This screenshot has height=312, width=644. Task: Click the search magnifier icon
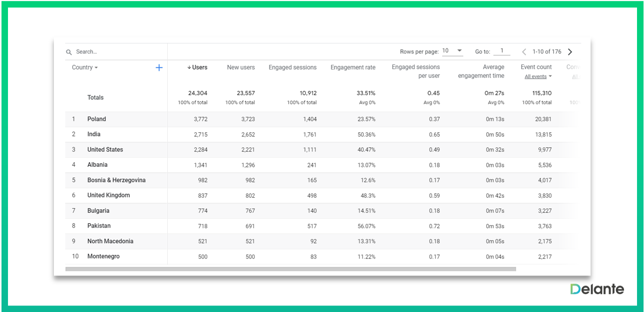[x=69, y=52]
